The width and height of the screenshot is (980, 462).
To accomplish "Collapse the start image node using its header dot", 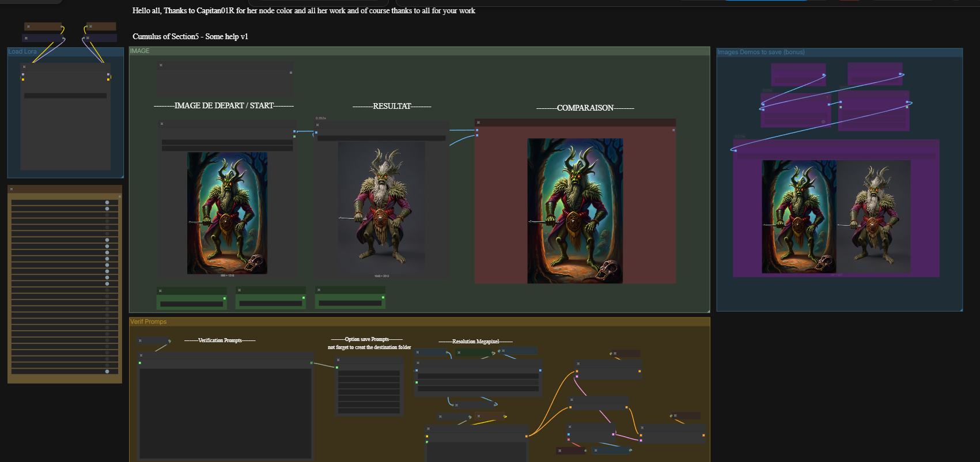I will (x=162, y=124).
